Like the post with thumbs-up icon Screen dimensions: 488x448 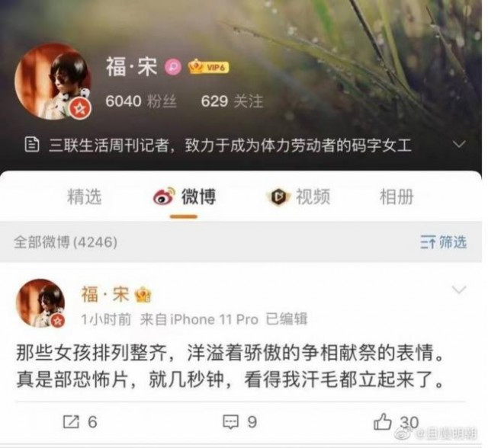tap(383, 421)
